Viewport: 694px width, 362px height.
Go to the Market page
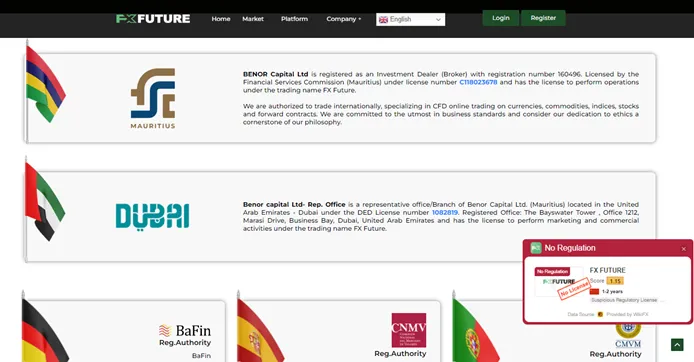253,19
